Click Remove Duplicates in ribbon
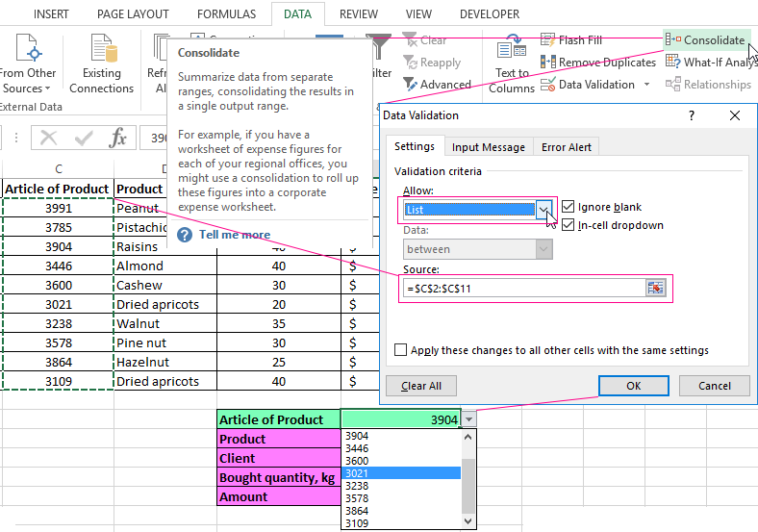This screenshot has height=532, width=758. (x=547, y=63)
